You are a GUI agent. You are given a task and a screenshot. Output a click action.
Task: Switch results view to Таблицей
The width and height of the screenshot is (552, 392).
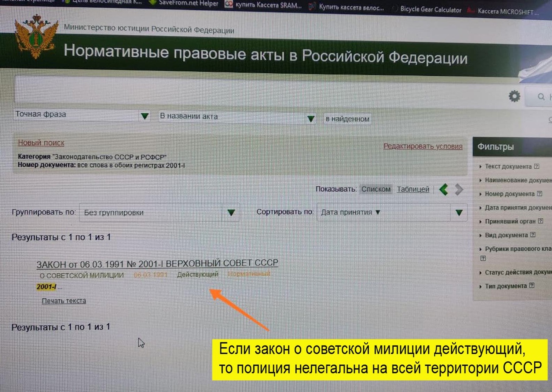coord(413,189)
